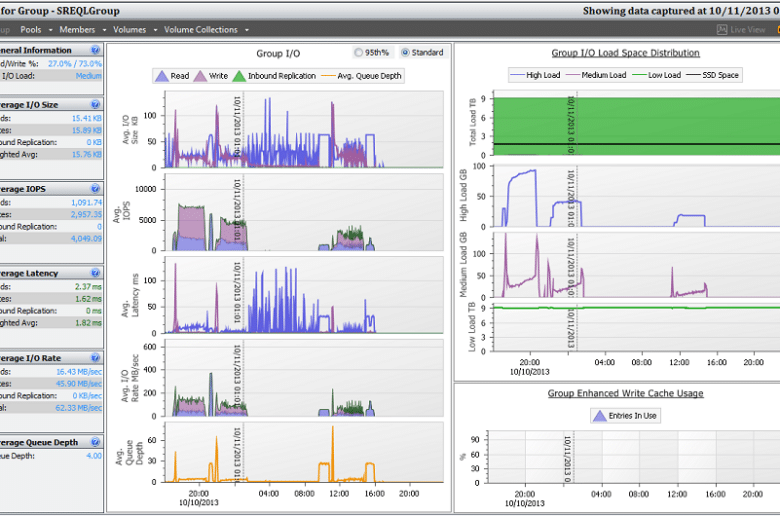Expand the Members dropdown arrow
This screenshot has height=516, width=780.
click(104, 30)
